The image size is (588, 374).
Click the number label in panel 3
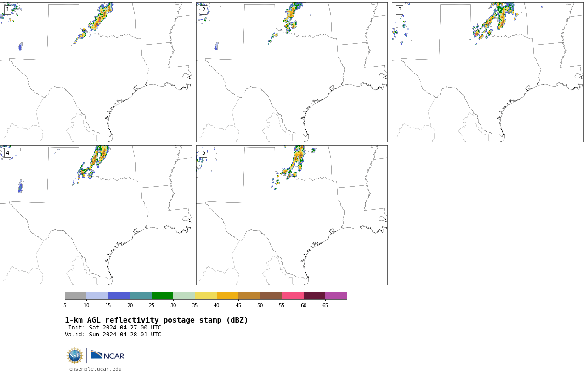point(400,10)
